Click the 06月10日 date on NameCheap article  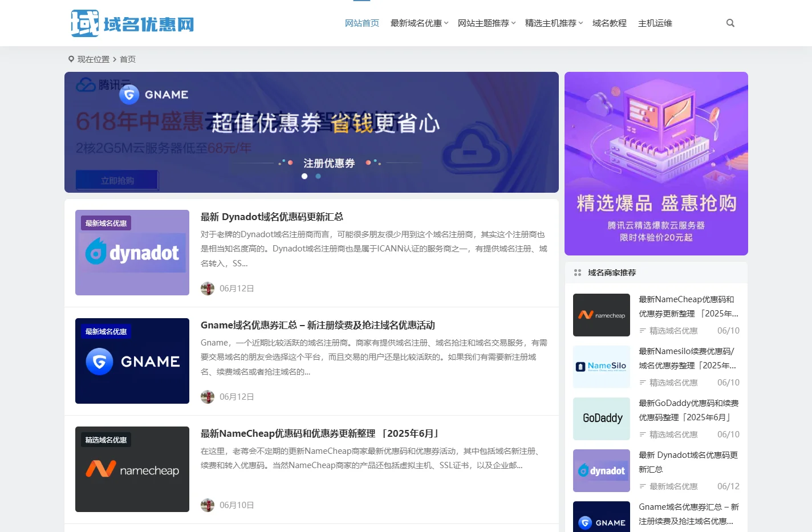tap(237, 505)
